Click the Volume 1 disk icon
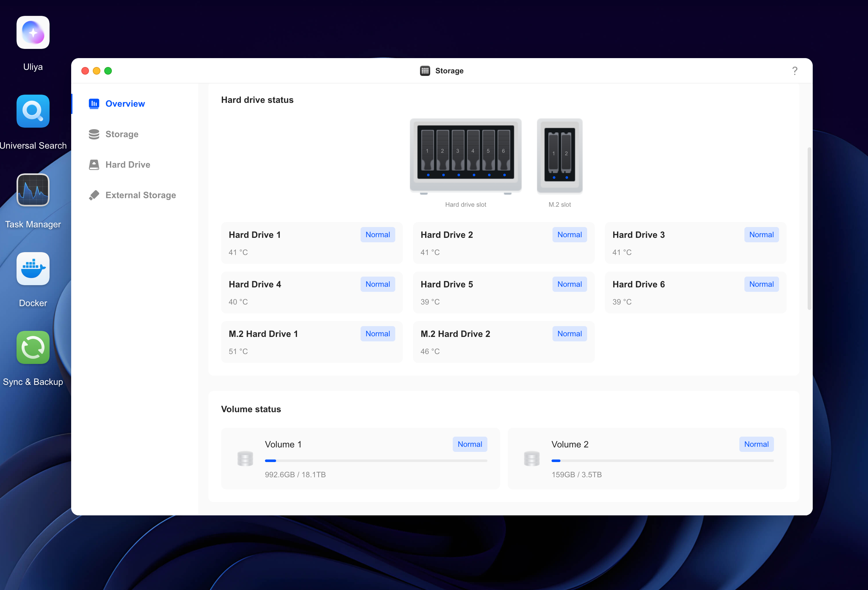The height and width of the screenshot is (590, 868). [x=245, y=459]
